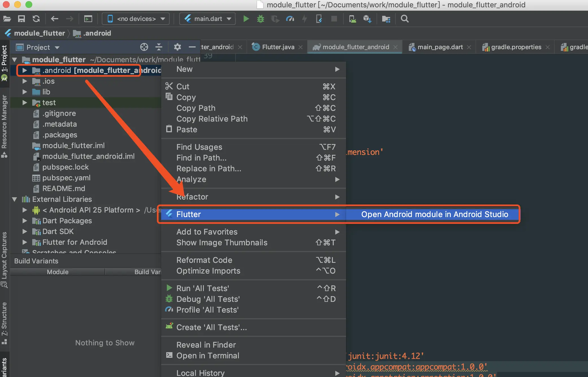
Task: Choose Find in Path... menu item
Action: [253, 158]
